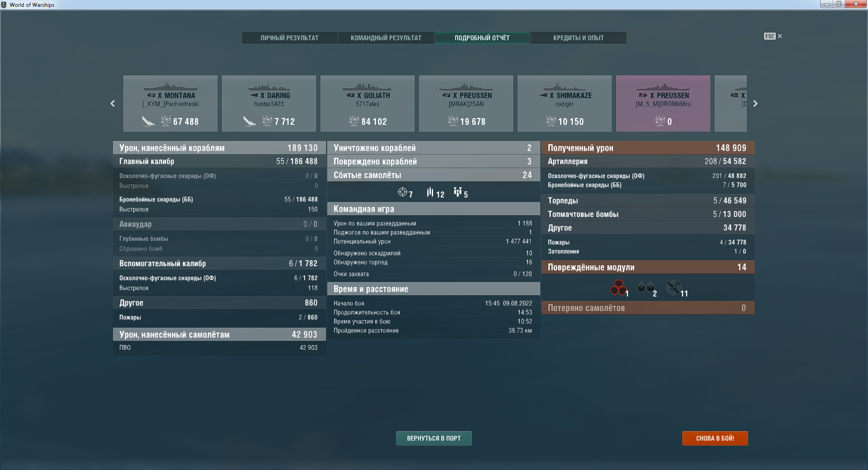Image resolution: width=868 pixels, height=470 pixels.
Task: Click the Торпеды row
Action: click(648, 201)
